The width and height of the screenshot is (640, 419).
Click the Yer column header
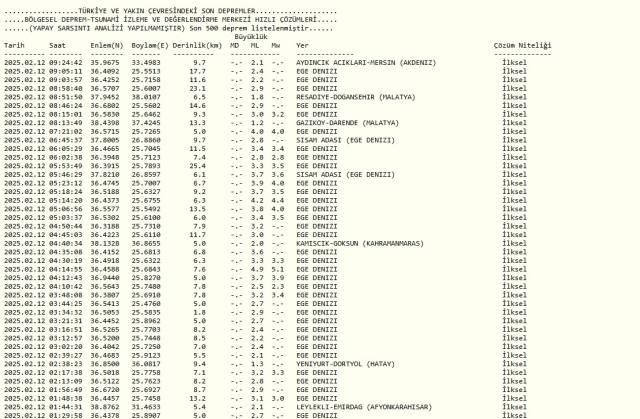tap(303, 46)
